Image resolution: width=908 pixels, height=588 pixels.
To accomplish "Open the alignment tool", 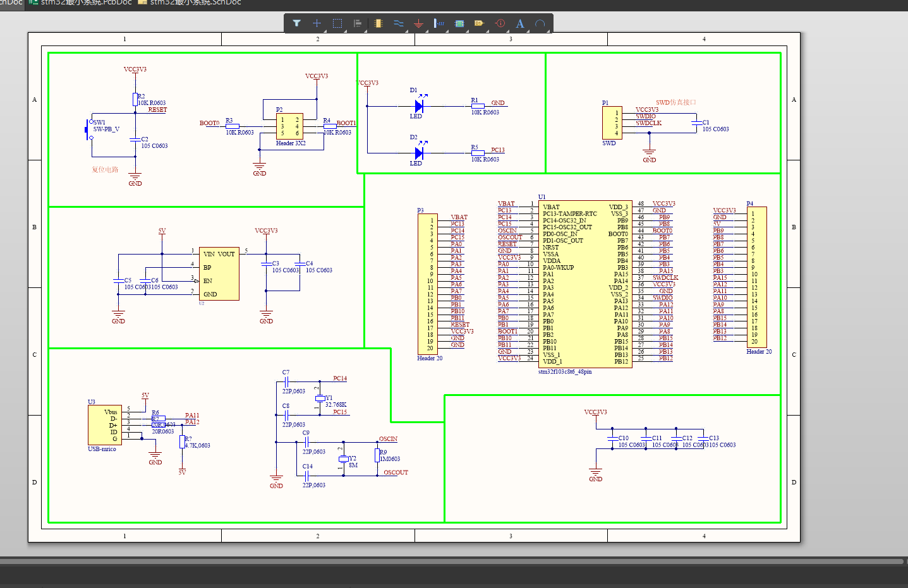I will click(x=357, y=23).
